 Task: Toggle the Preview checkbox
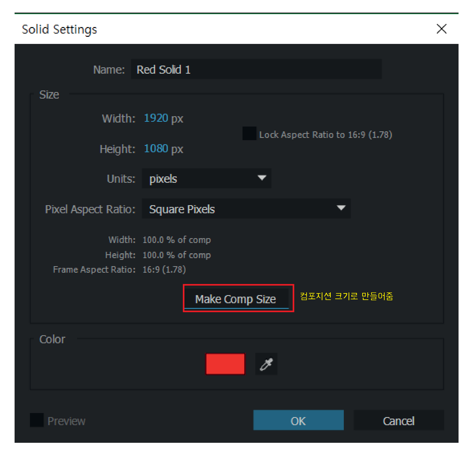tap(37, 420)
